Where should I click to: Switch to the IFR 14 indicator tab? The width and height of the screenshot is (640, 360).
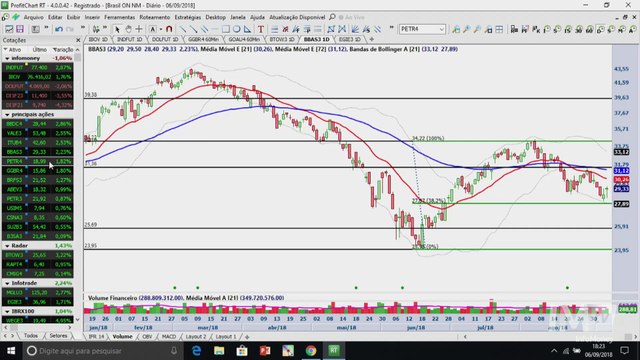(x=96, y=337)
